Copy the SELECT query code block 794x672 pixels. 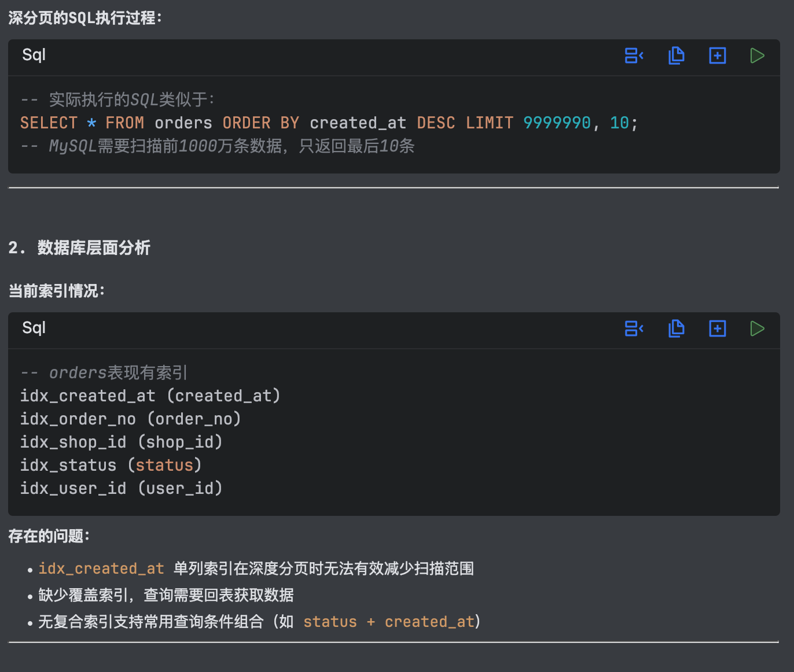(x=676, y=56)
